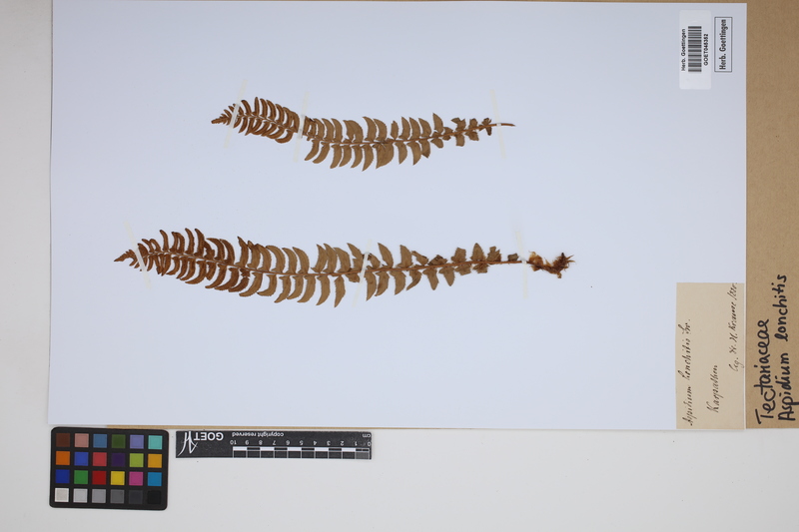
Task: Click the root clump at the lower frond's base
Action: point(551,264)
